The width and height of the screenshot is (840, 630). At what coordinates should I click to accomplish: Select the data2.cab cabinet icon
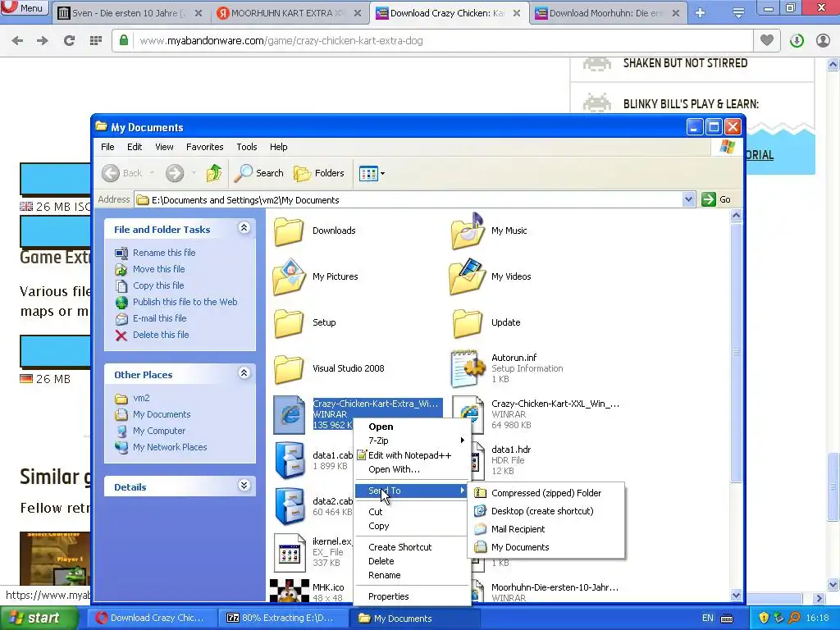(x=290, y=506)
